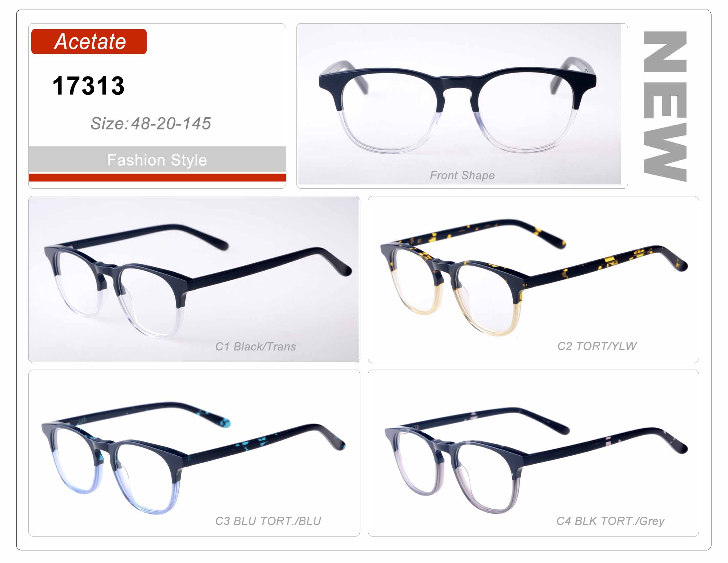Click the vertical NEW badge
Image resolution: width=728 pixels, height=563 pixels.
pyautogui.click(x=665, y=106)
